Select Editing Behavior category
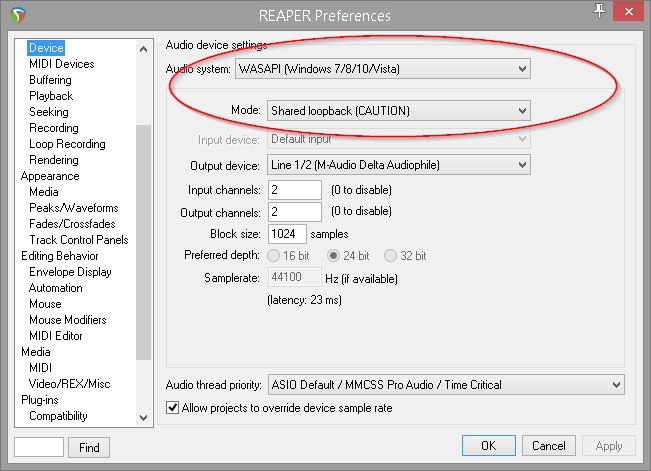The image size is (651, 471). point(60,256)
